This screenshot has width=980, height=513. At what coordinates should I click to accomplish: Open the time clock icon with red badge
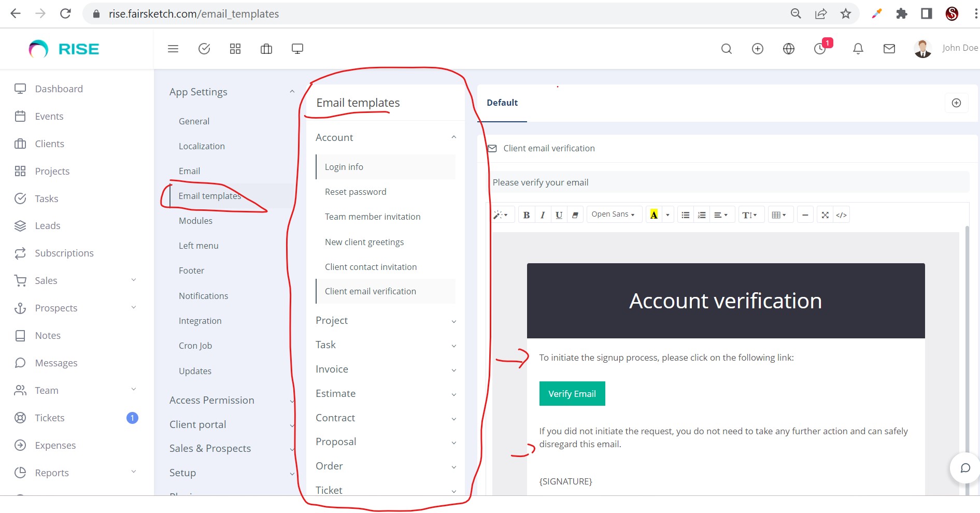click(x=821, y=48)
